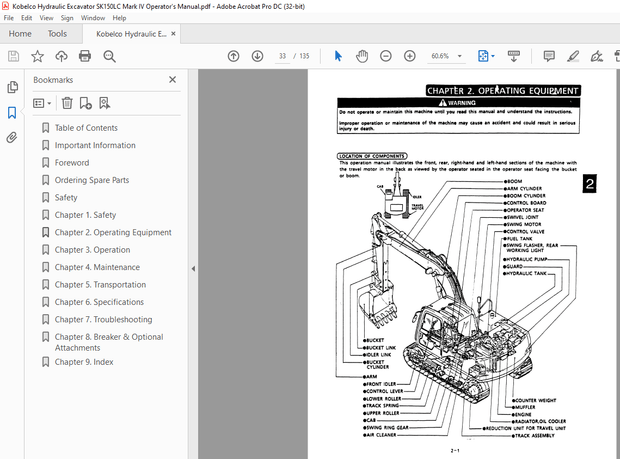Go to next page arrow icon
The height and width of the screenshot is (459, 620).
pyautogui.click(x=257, y=56)
